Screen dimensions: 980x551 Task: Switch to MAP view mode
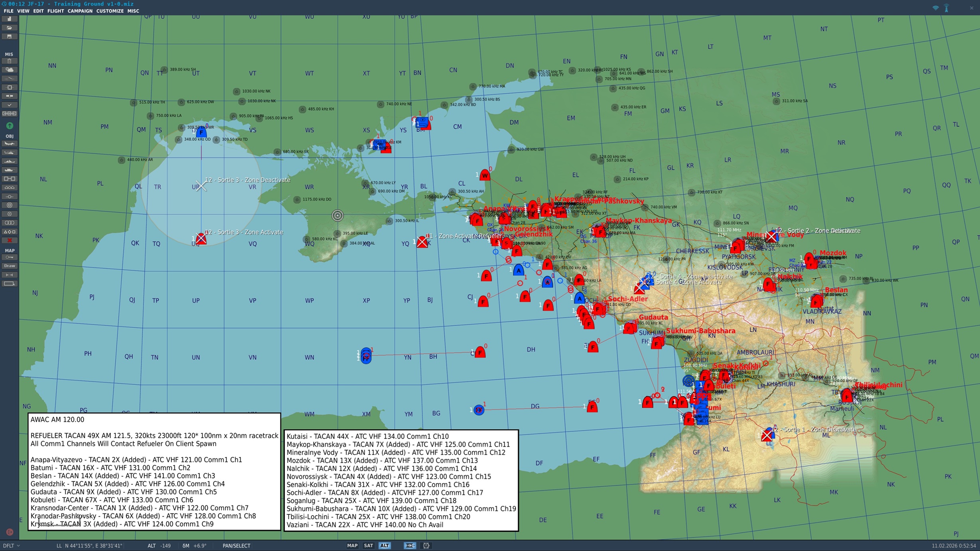[352, 545]
